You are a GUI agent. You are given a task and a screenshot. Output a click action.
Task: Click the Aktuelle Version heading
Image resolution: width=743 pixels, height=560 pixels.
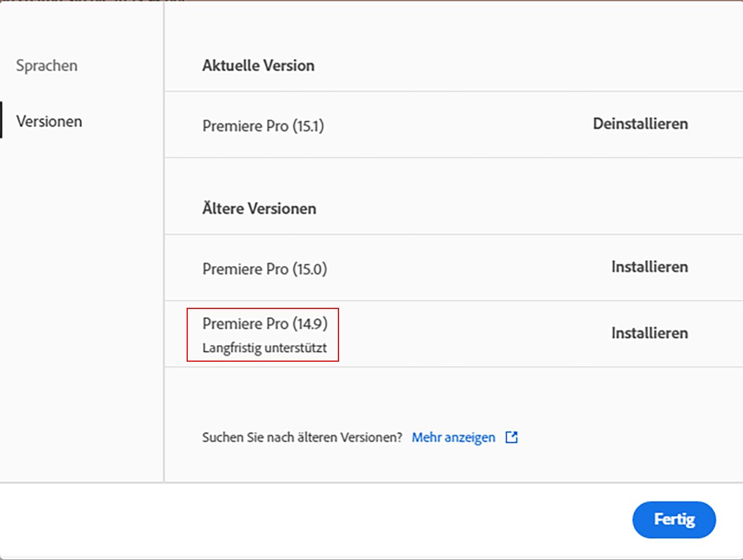point(258,66)
